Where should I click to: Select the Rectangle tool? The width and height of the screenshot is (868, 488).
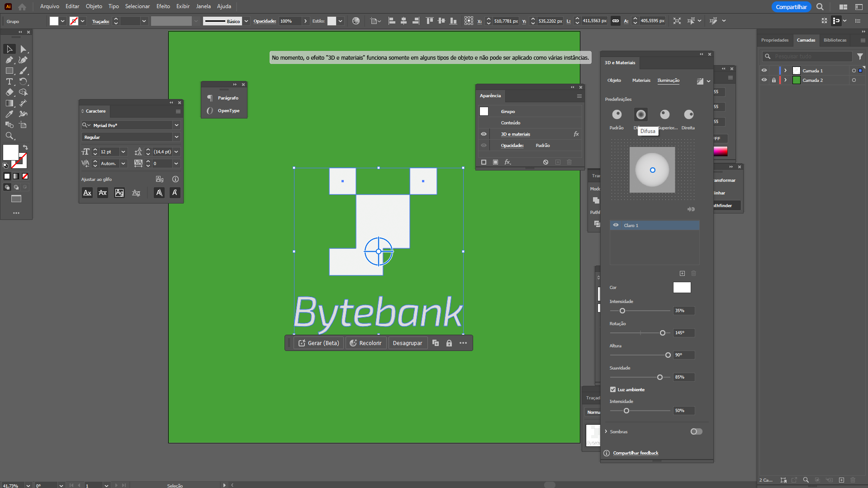[9, 71]
